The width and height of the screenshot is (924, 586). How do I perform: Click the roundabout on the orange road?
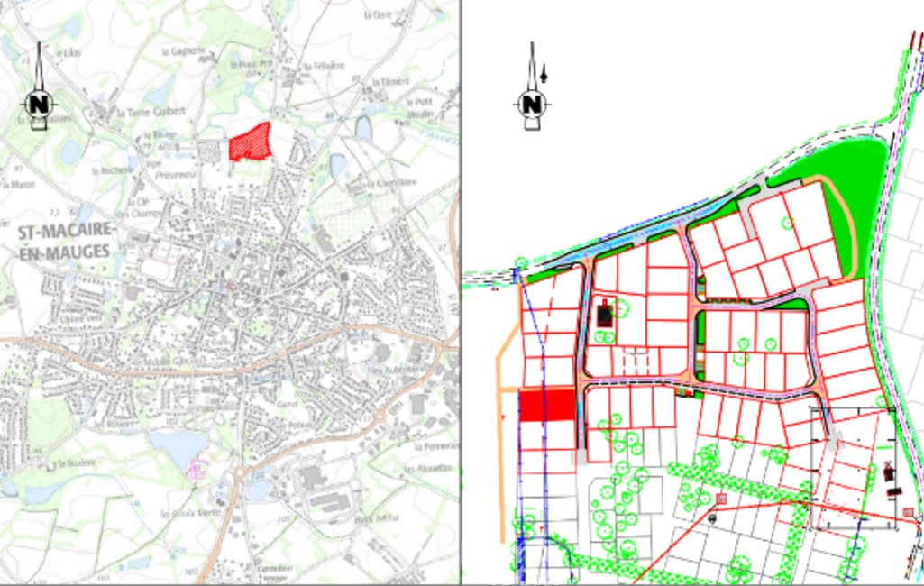pos(239,472)
